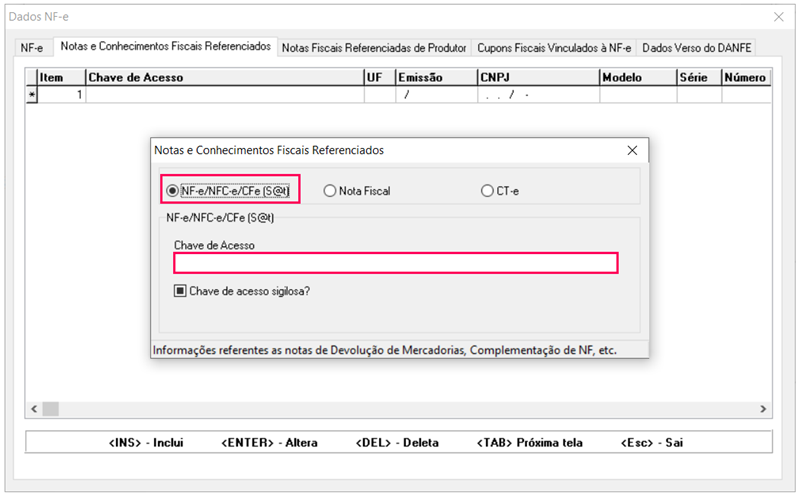Select the NF-e/NFC-e/CFe (S@t) radio option

click(173, 190)
